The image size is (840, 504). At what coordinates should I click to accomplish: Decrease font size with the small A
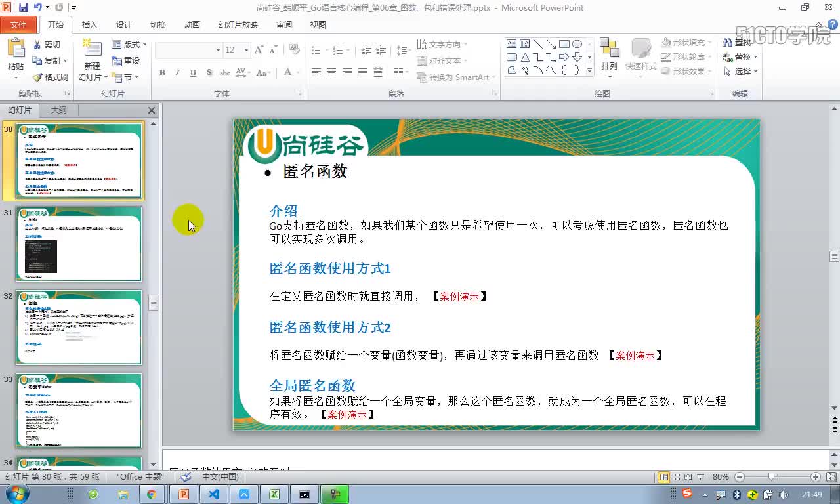(x=273, y=50)
